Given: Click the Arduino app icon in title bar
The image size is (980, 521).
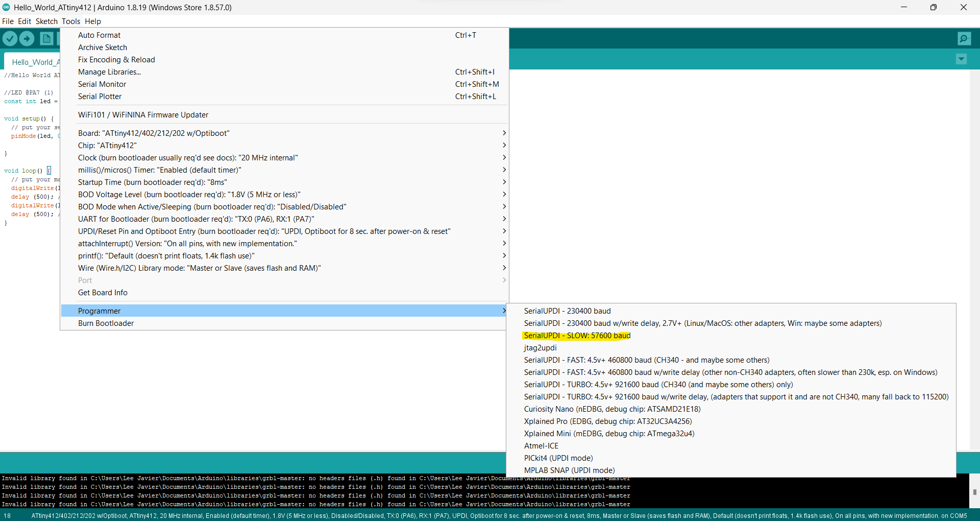Looking at the screenshot, I should coord(6,7).
